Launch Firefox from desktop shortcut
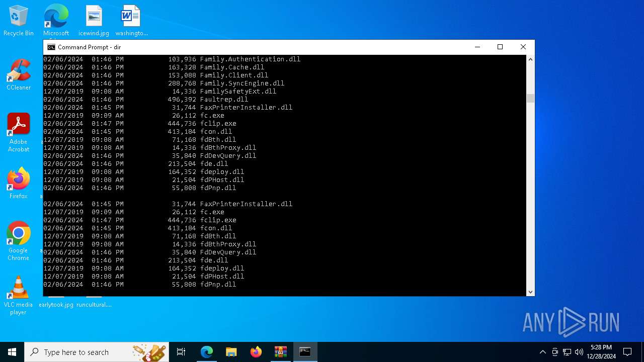This screenshot has height=362, width=644. [19, 184]
